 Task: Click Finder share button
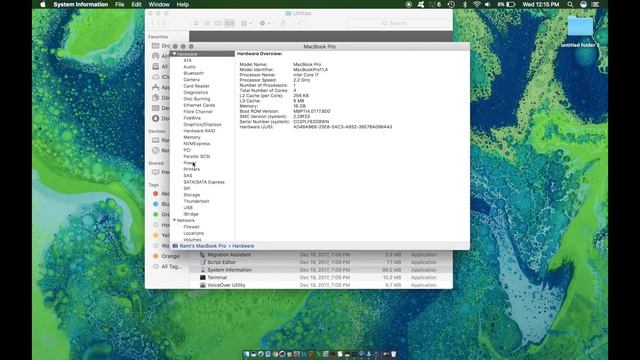[283, 24]
